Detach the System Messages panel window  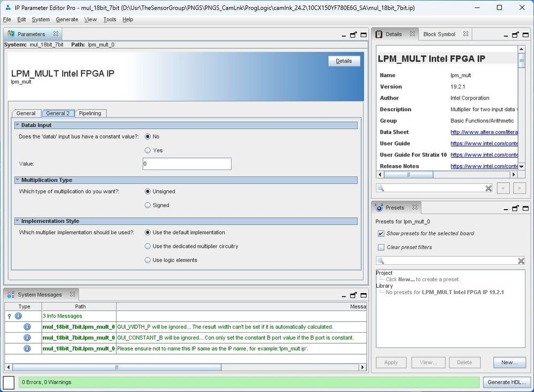pyautogui.click(x=353, y=295)
